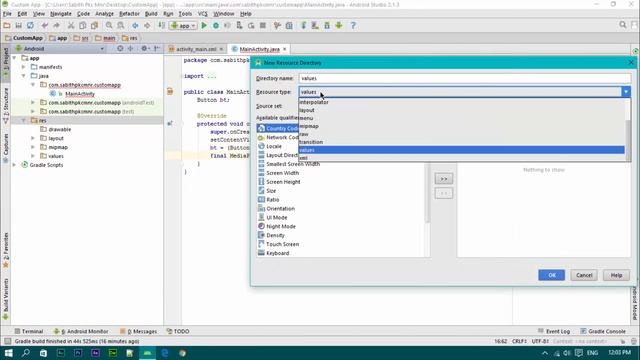
Task: Click the Find magnifier icon
Action: click(109, 25)
